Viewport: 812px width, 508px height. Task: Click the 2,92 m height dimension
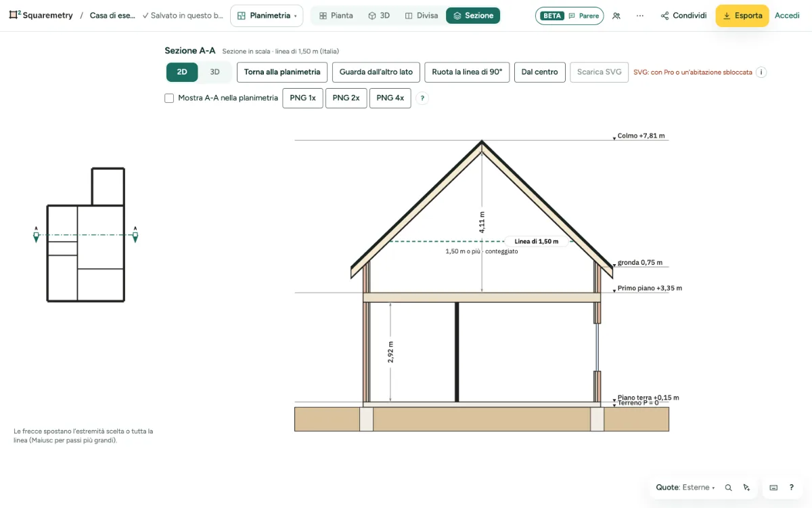pyautogui.click(x=390, y=352)
